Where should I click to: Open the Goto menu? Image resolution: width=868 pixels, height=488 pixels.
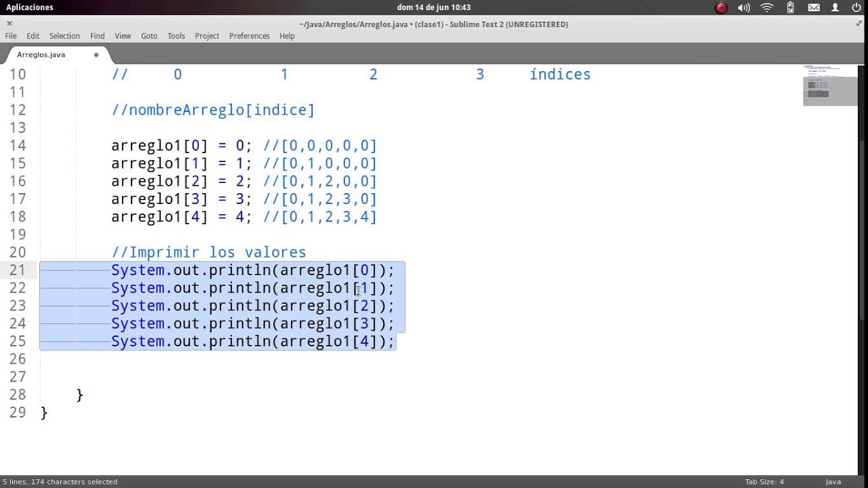[149, 36]
